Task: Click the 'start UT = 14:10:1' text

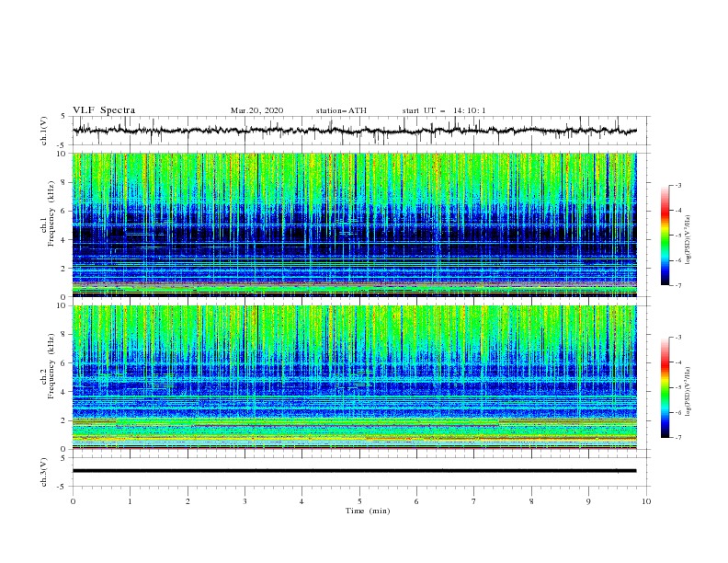Action: click(x=444, y=110)
